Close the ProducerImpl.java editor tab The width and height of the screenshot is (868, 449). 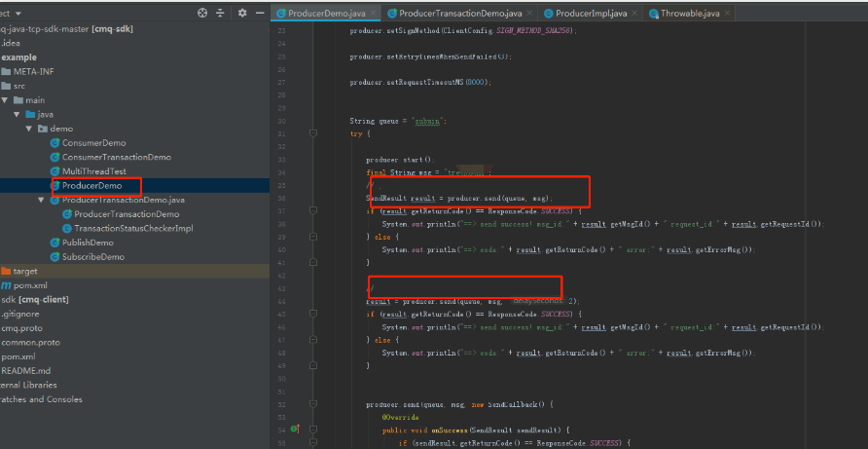[x=634, y=14]
